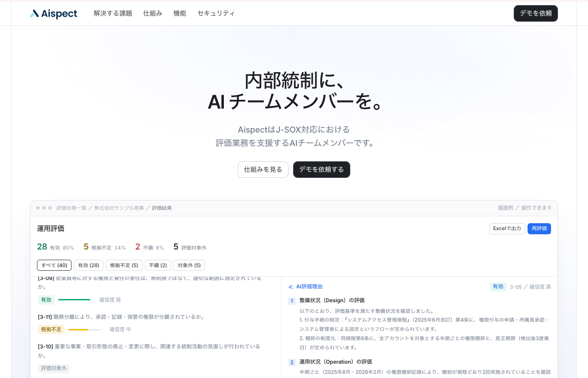
Task: Click the 評価対象外 badge under 3-10
Action: click(x=54, y=368)
